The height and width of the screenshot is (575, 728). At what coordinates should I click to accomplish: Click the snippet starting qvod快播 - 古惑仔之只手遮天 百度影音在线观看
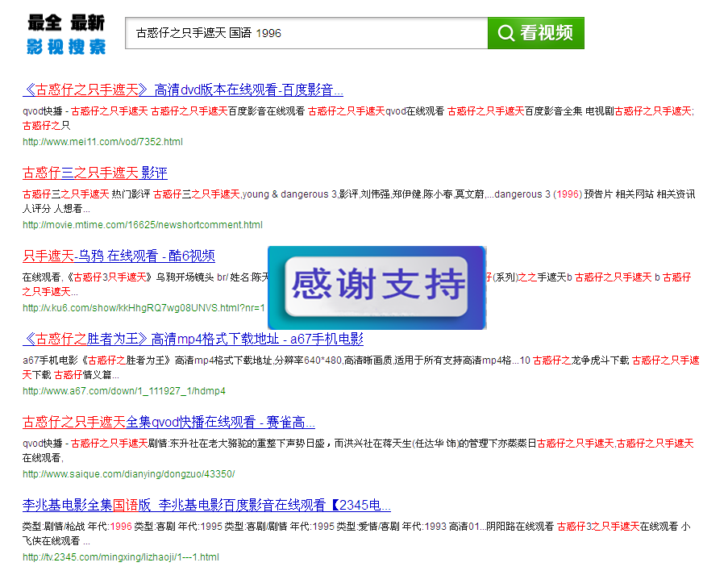(x=359, y=118)
